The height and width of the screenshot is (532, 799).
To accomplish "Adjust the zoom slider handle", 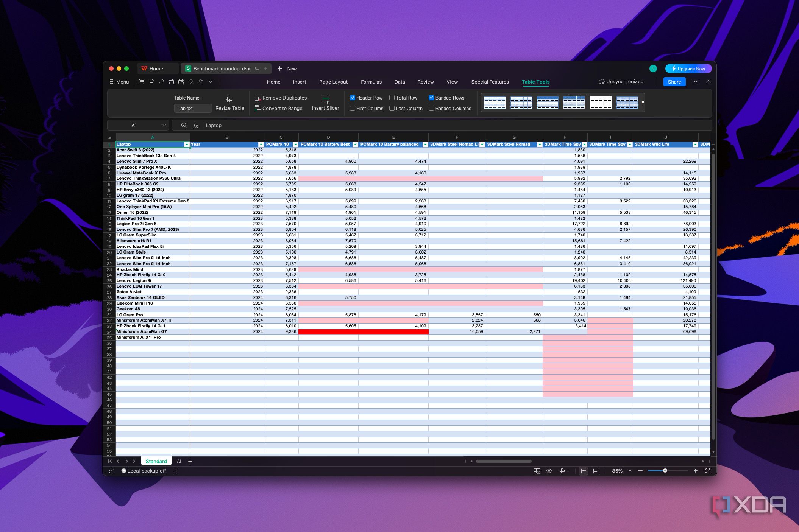I will [665, 471].
